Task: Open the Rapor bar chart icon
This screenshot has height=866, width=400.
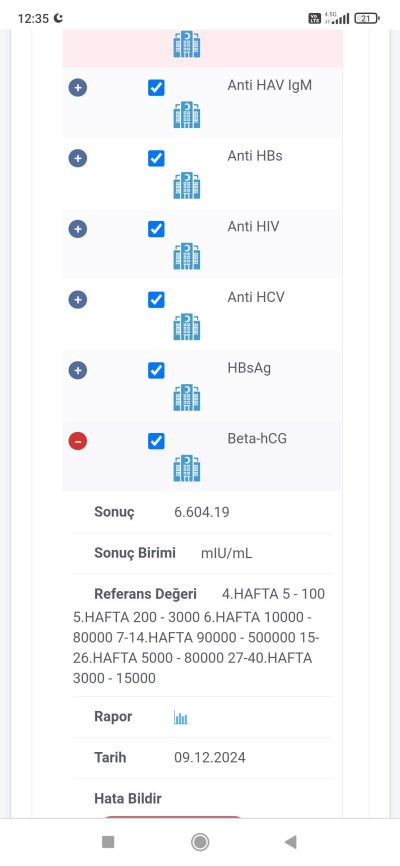Action: click(x=181, y=717)
